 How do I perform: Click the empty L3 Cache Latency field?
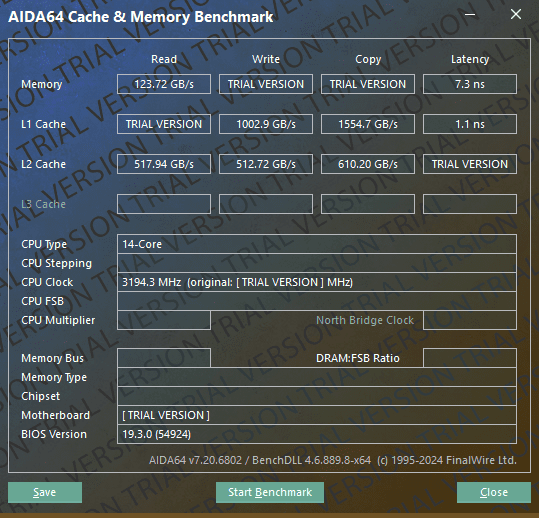pos(470,204)
